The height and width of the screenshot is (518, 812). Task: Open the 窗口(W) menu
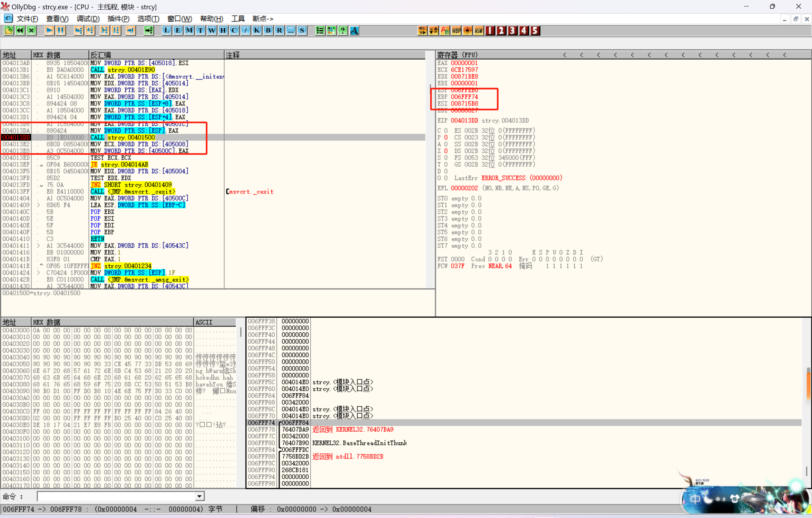tap(180, 19)
